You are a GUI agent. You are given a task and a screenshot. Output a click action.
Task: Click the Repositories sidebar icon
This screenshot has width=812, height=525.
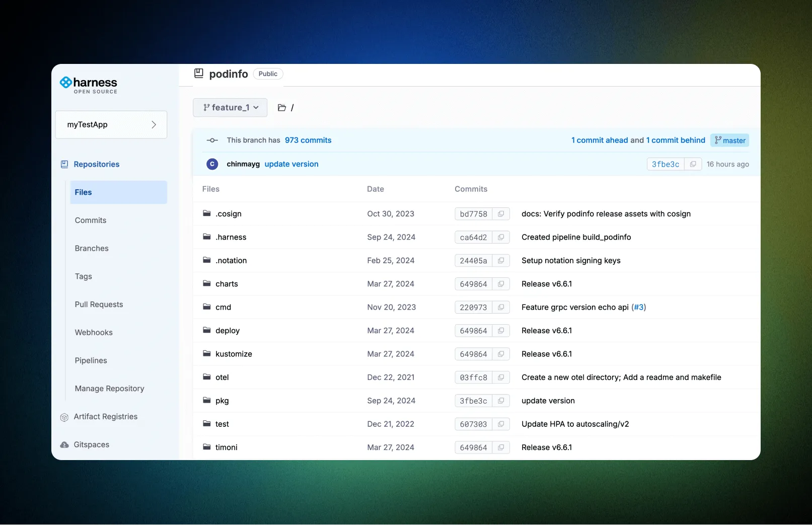coord(64,164)
